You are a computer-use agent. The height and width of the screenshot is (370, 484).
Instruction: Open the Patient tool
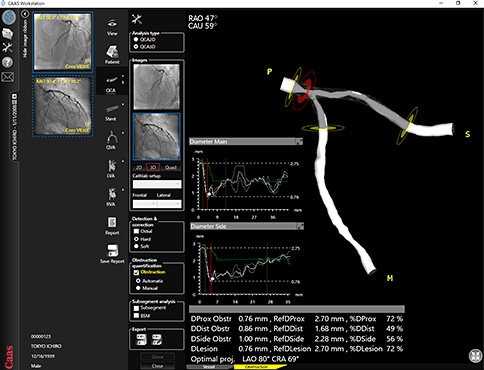coord(112,55)
